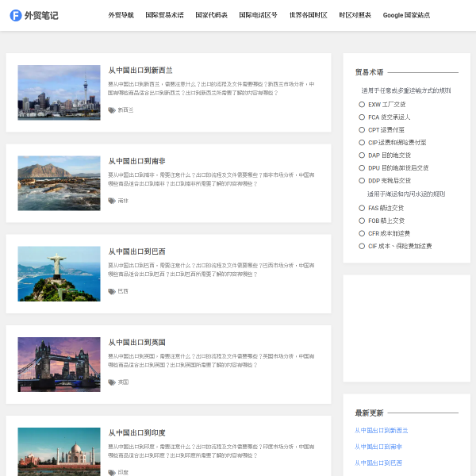Viewport: 476px width, 476px height.
Task: Open the CPT 运费付至 term link
Action: [x=386, y=130]
